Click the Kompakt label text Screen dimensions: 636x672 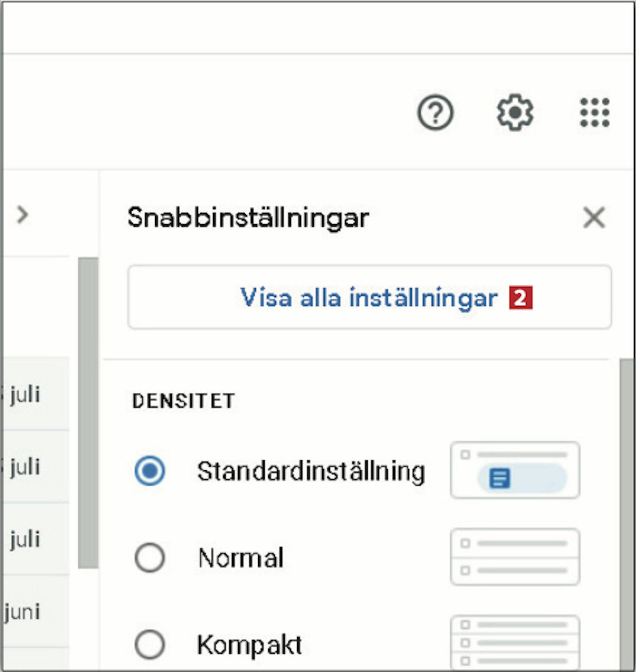(249, 645)
